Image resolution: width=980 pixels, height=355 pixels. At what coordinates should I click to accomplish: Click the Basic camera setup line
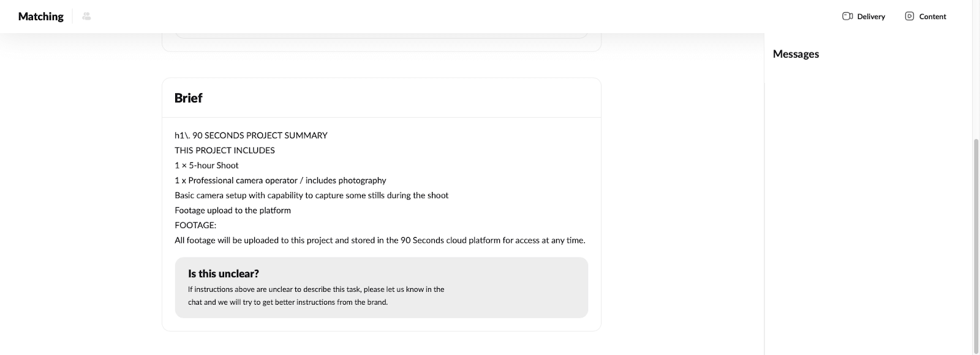click(x=311, y=196)
